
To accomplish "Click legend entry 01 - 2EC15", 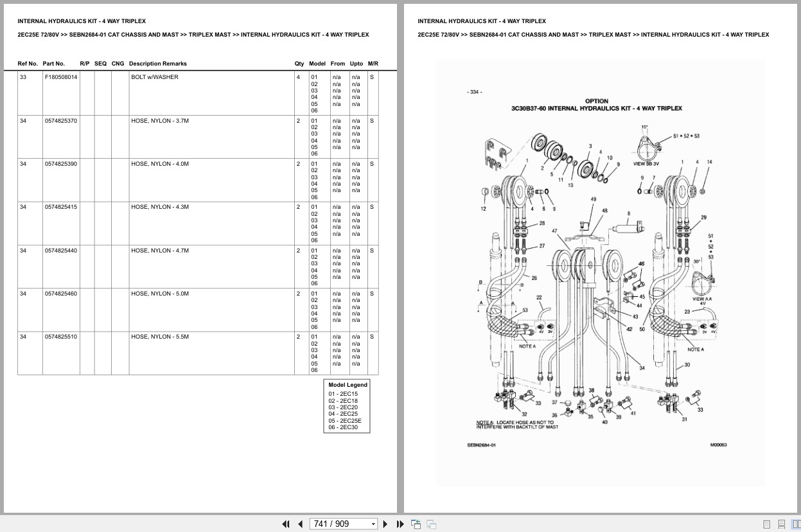I will click(344, 394).
